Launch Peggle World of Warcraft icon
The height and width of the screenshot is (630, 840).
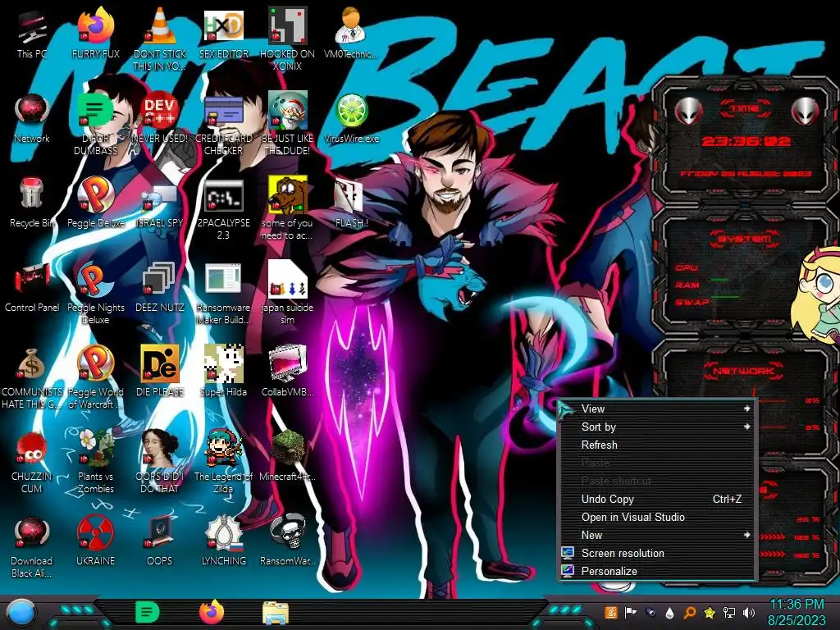(x=95, y=377)
